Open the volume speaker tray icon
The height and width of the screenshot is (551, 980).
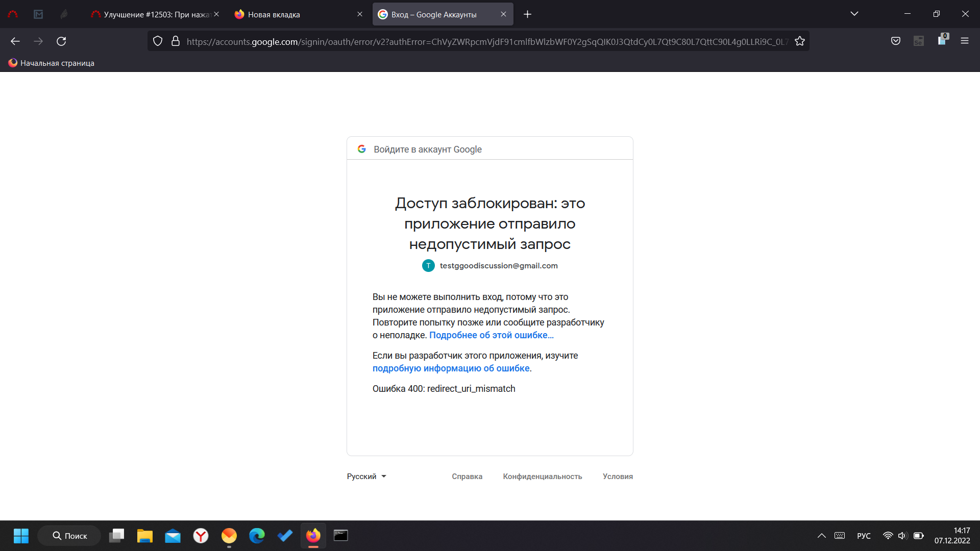902,536
